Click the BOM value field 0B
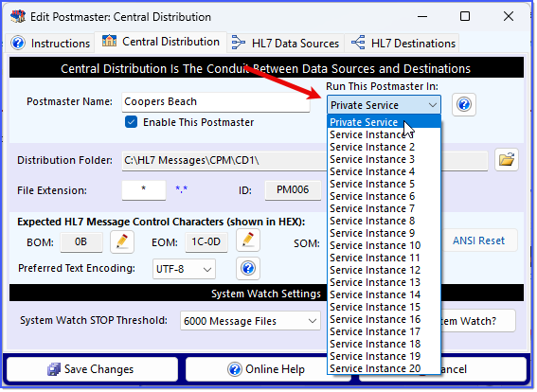This screenshot has width=537, height=392. point(81,242)
